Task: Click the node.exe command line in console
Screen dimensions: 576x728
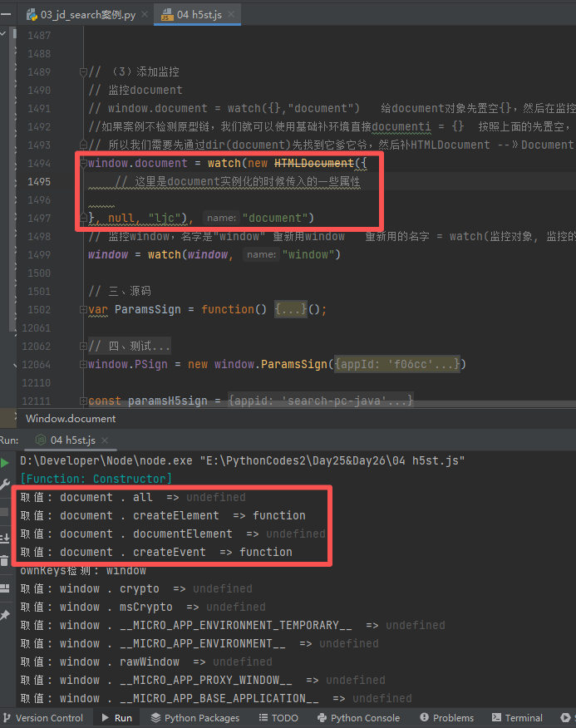Action: point(243,460)
